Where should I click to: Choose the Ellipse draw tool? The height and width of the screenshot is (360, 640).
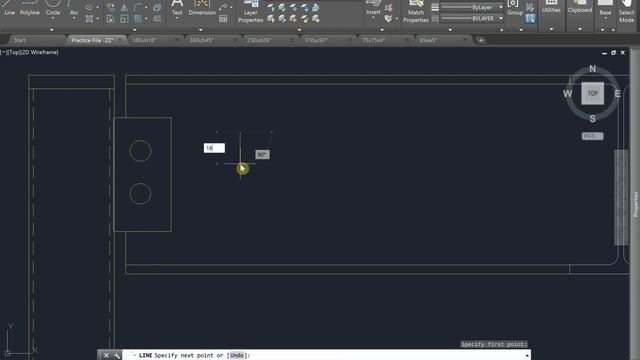pos(89,7)
